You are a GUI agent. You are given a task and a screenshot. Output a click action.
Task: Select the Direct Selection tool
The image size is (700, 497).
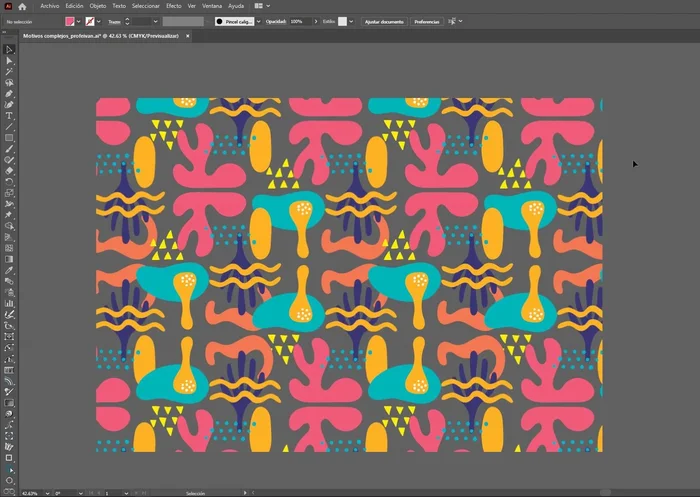click(9, 60)
